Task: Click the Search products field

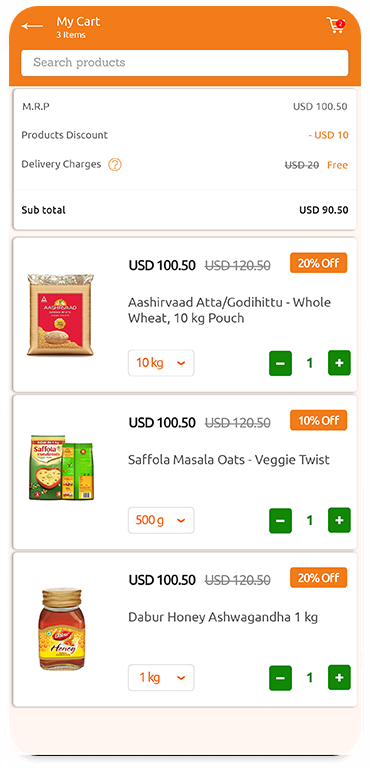Action: click(185, 63)
